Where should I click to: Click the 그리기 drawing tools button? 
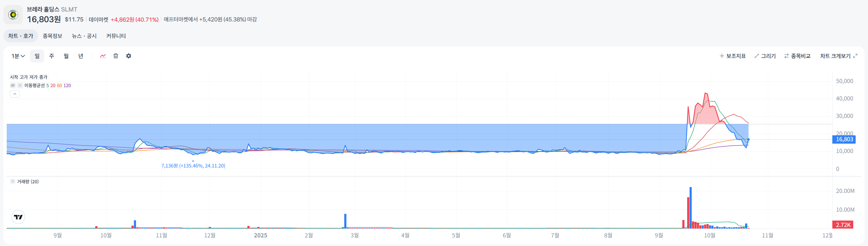click(x=765, y=56)
